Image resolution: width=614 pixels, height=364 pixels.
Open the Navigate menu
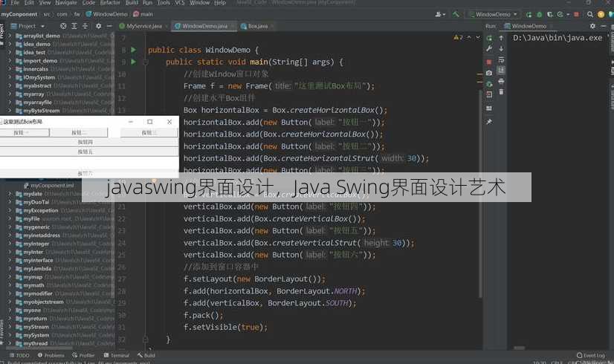(65, 3)
